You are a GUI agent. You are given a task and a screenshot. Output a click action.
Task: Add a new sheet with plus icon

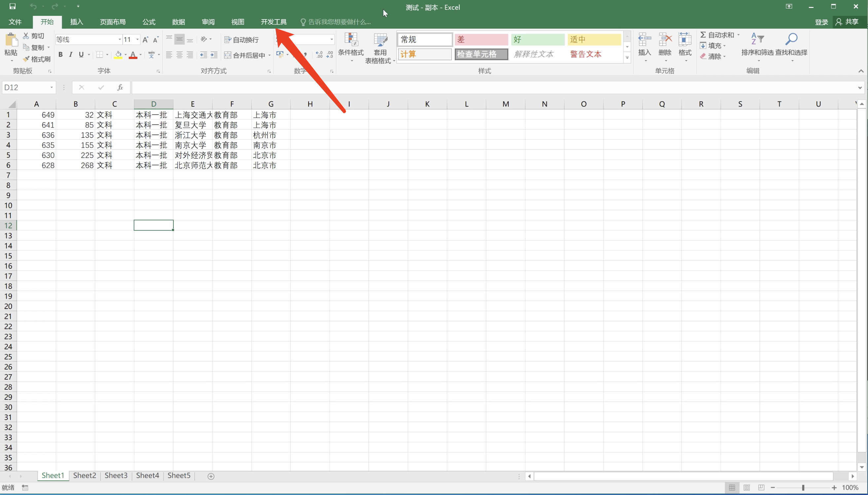[x=211, y=476]
